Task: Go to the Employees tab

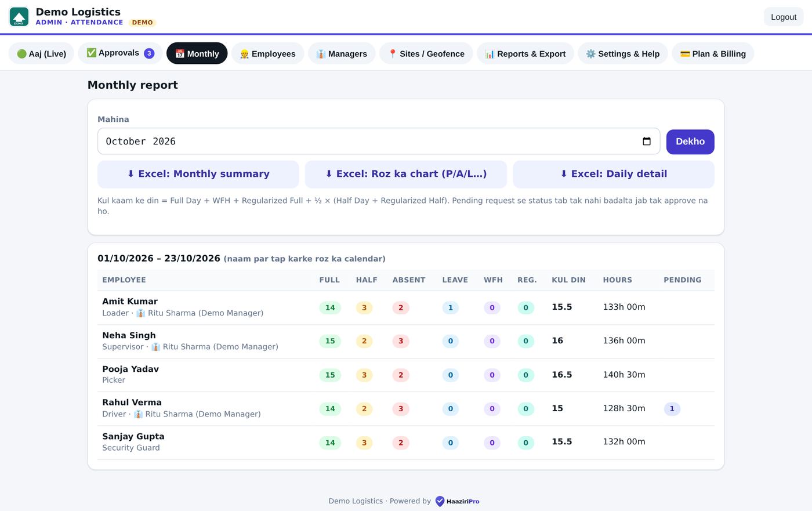Action: 267,53
